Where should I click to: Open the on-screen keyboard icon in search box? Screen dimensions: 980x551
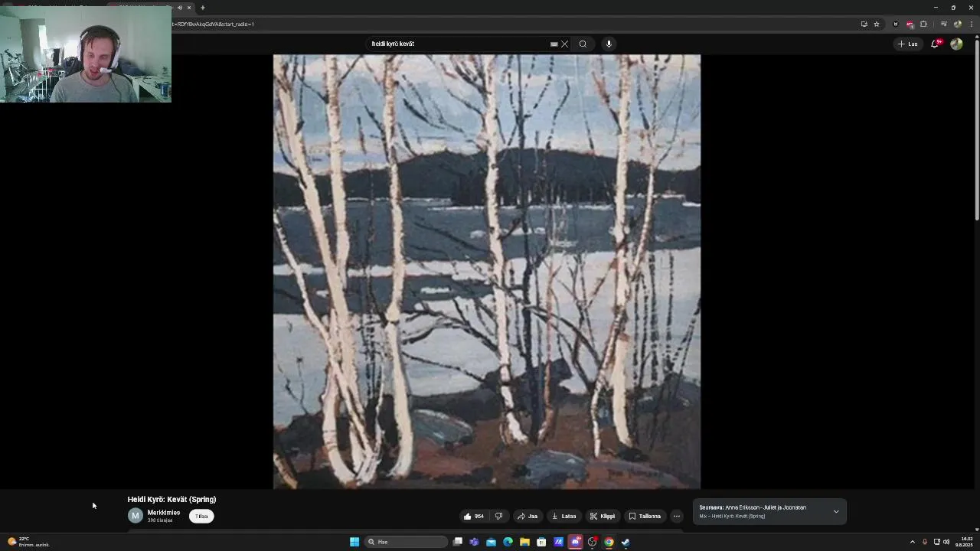click(x=554, y=44)
